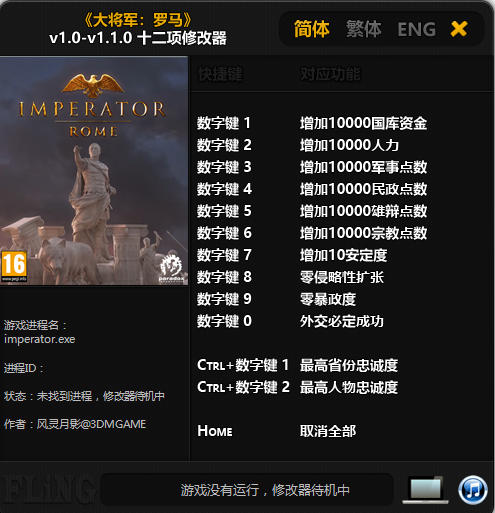The width and height of the screenshot is (495, 513).
Task: Toggle 外交必定成功 option
Action: point(342,321)
